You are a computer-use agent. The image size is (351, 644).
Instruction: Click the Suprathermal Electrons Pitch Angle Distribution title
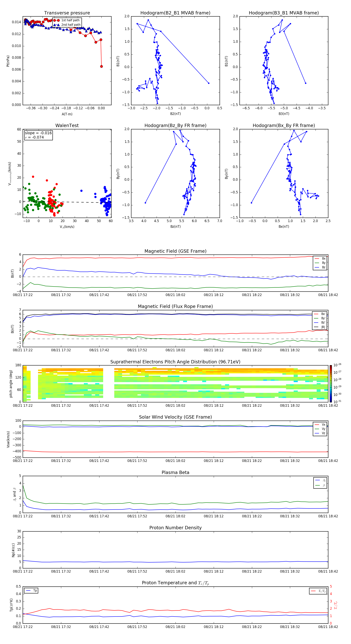(175, 362)
